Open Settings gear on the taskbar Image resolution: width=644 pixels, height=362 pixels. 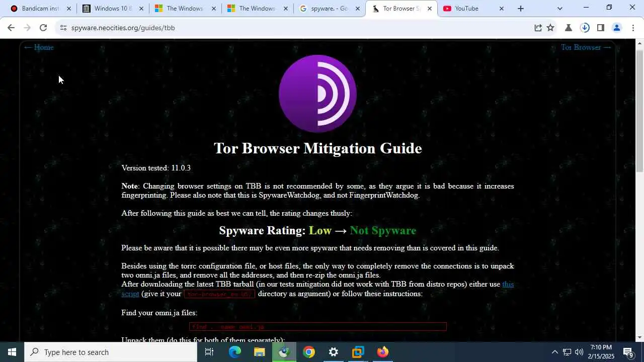point(334,352)
